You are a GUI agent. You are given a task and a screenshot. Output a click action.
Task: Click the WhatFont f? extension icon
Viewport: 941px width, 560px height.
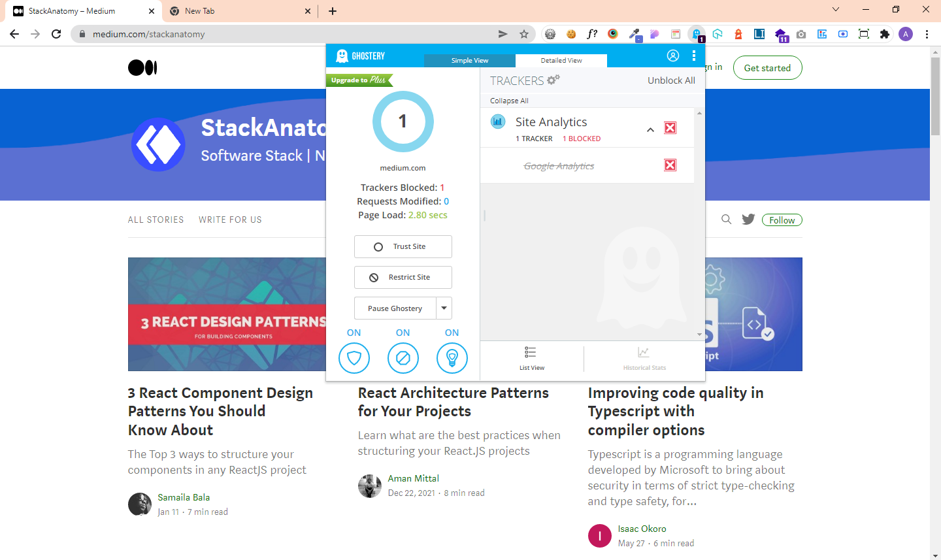tap(592, 34)
